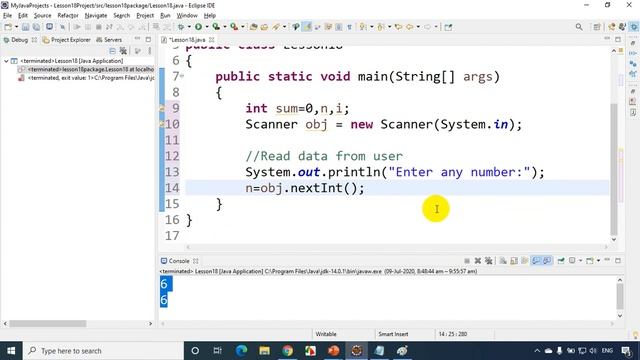This screenshot has width=640, height=360.
Task: Open the File menu
Action: pos(7,16)
